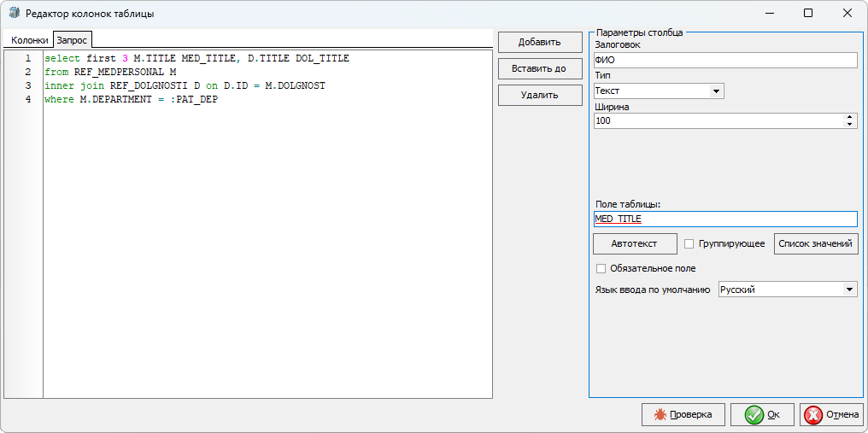Decrease Ширина with the down arrow
The height and width of the screenshot is (433, 868).
click(849, 124)
